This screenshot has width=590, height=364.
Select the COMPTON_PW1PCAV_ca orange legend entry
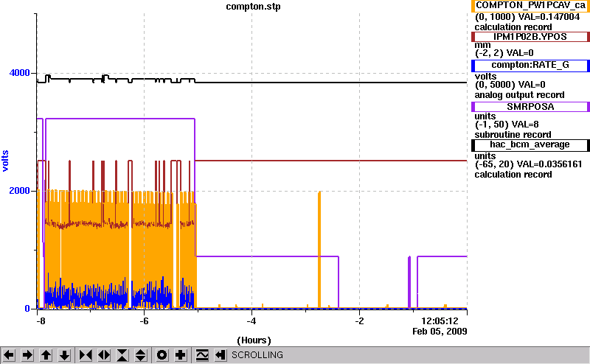click(530, 6)
